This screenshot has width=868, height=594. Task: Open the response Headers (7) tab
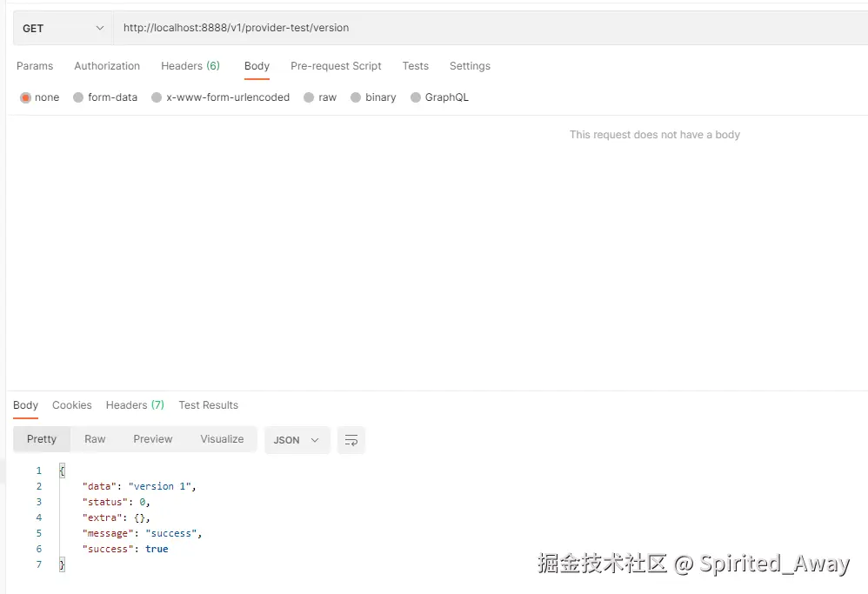(135, 405)
